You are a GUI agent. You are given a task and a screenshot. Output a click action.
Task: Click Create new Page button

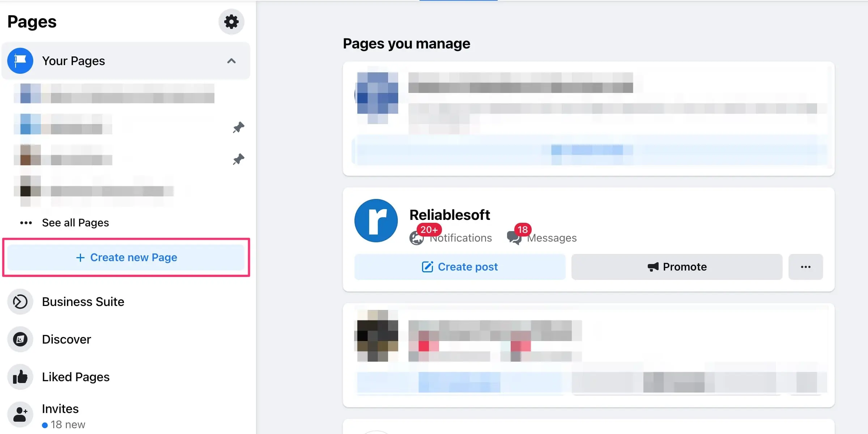pyautogui.click(x=125, y=258)
